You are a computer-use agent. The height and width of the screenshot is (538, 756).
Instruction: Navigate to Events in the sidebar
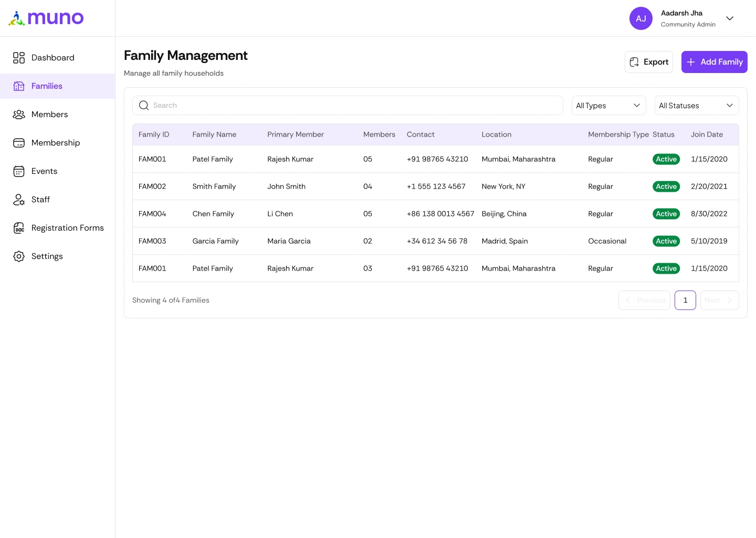coord(58,171)
